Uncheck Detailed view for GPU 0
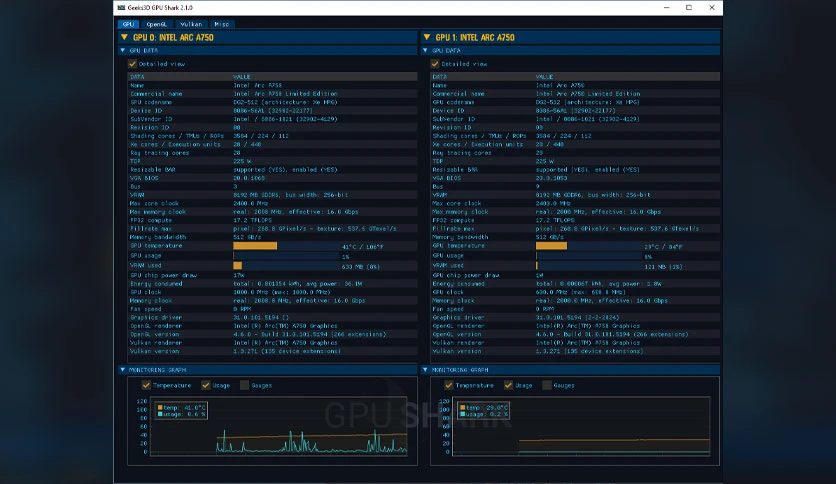Screen dimensions: 836x484 132,63
